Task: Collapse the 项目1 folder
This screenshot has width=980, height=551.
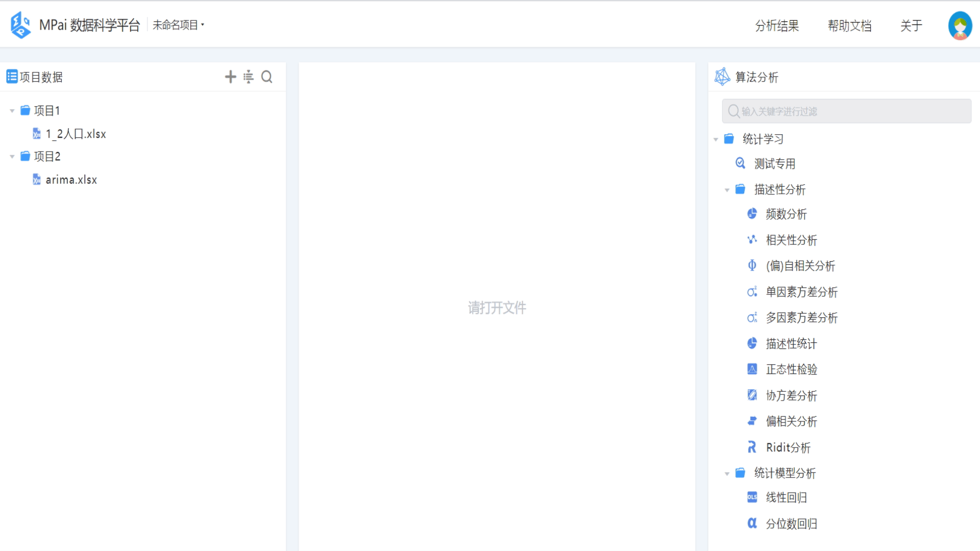Action: [12, 110]
